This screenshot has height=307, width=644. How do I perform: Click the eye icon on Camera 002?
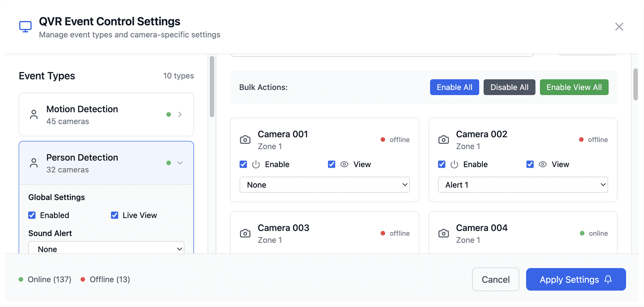[x=542, y=165]
